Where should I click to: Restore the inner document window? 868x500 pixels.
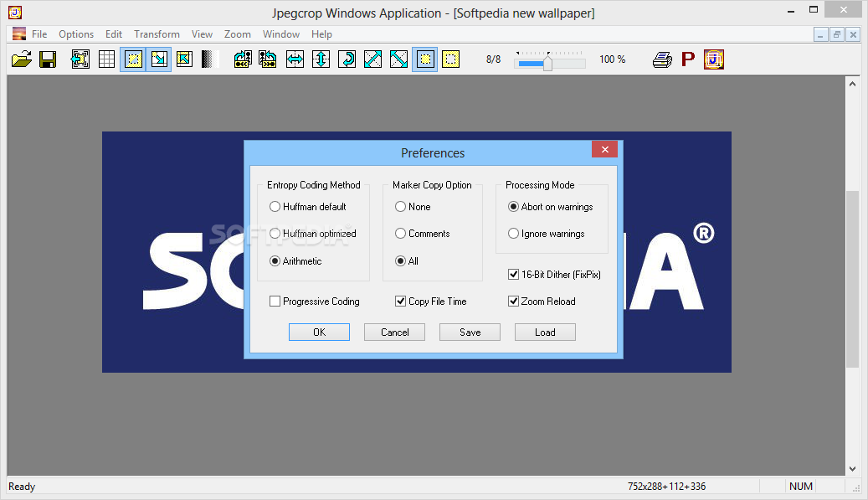point(837,34)
